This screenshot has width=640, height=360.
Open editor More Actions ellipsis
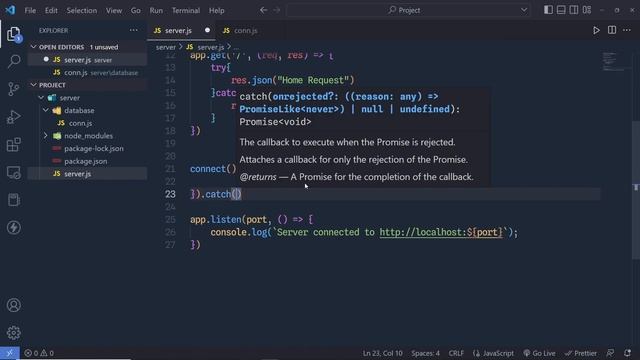pos(627,30)
